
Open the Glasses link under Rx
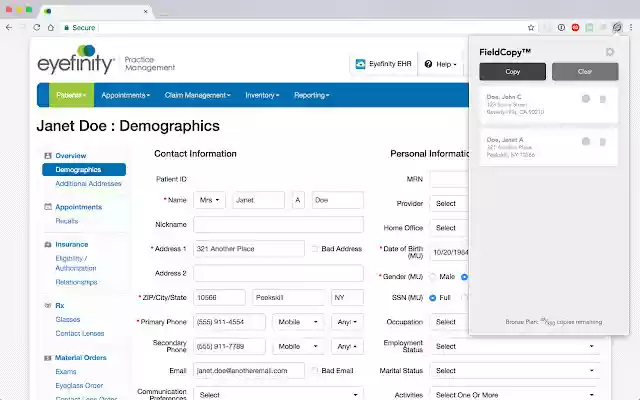coord(68,319)
